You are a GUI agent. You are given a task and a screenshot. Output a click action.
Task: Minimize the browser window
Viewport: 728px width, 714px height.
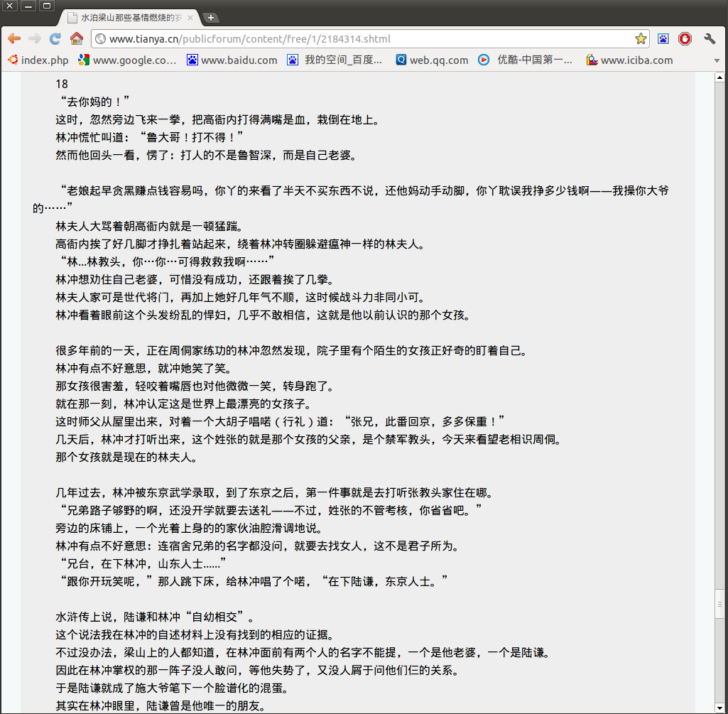coord(28,6)
